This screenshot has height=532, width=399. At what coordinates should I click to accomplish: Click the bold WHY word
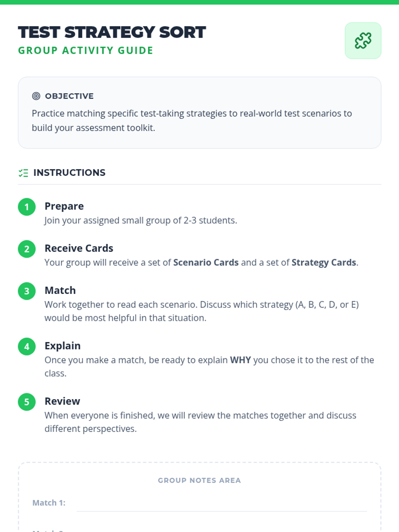coord(240,360)
